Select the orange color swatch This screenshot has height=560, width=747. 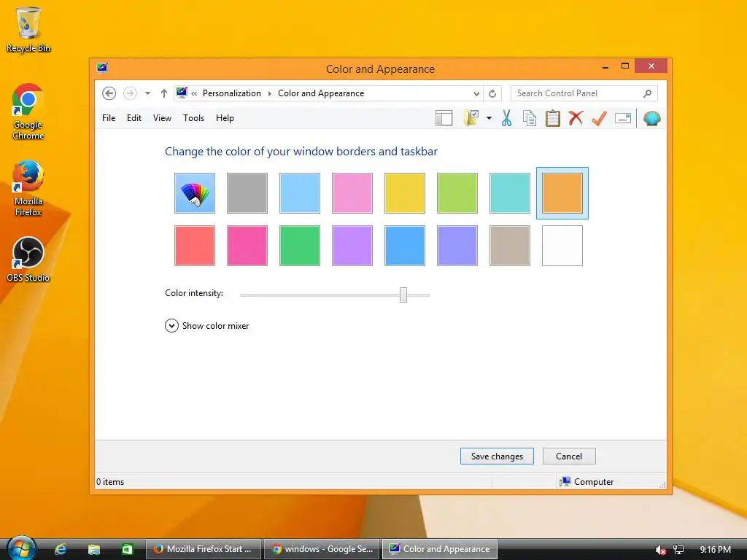click(x=562, y=192)
